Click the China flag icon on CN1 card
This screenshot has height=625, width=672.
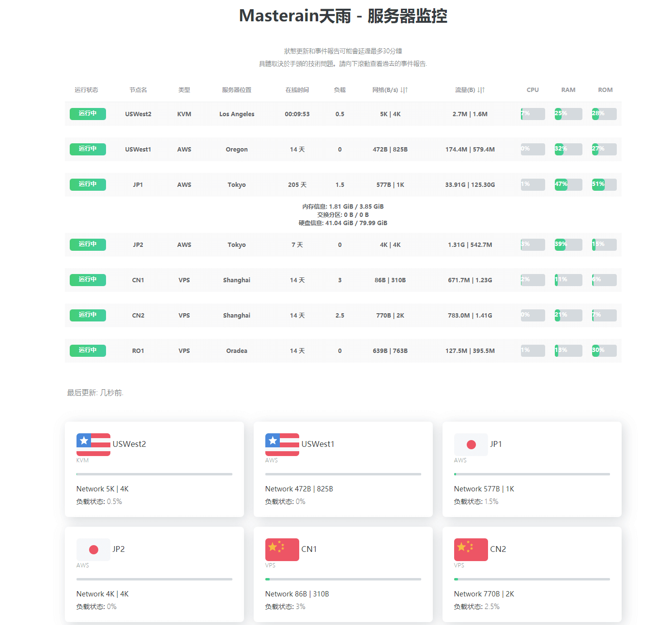tap(282, 549)
